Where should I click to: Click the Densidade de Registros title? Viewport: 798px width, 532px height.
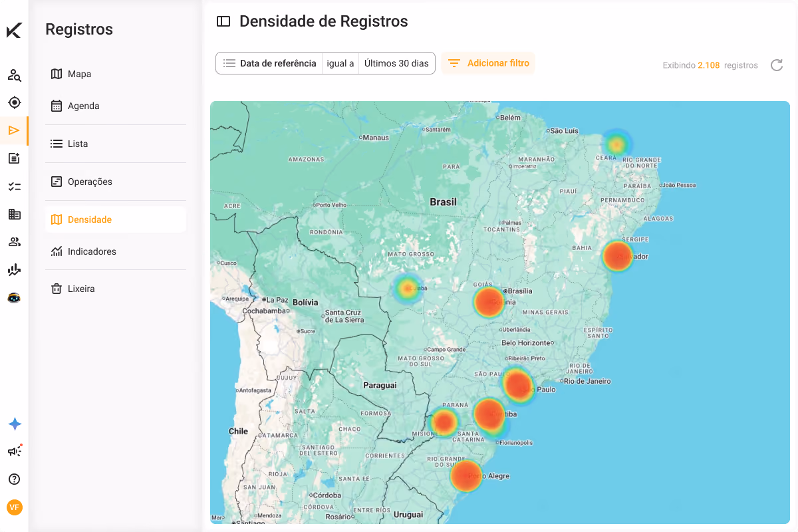(323, 21)
